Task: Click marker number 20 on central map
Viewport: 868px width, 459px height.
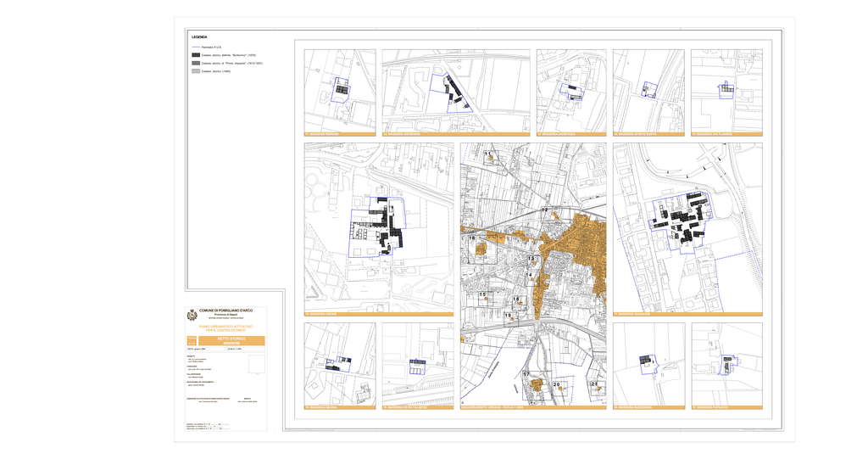Action: click(557, 385)
